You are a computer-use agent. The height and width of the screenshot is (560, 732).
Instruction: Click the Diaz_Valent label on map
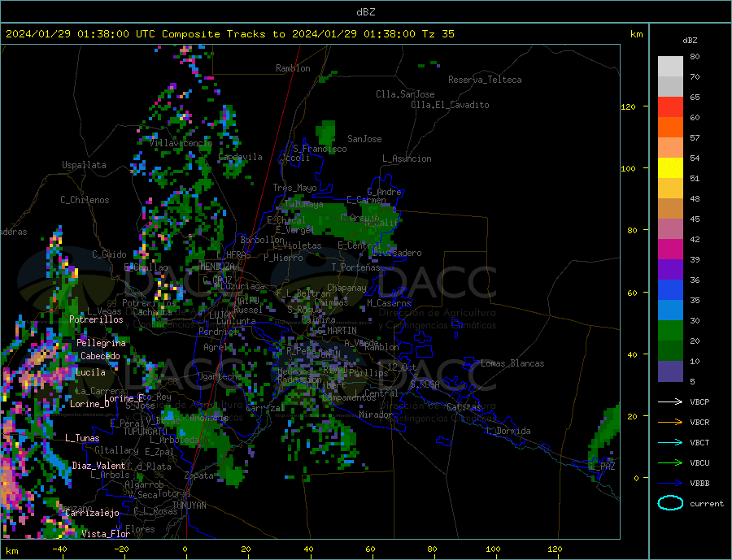tap(98, 466)
